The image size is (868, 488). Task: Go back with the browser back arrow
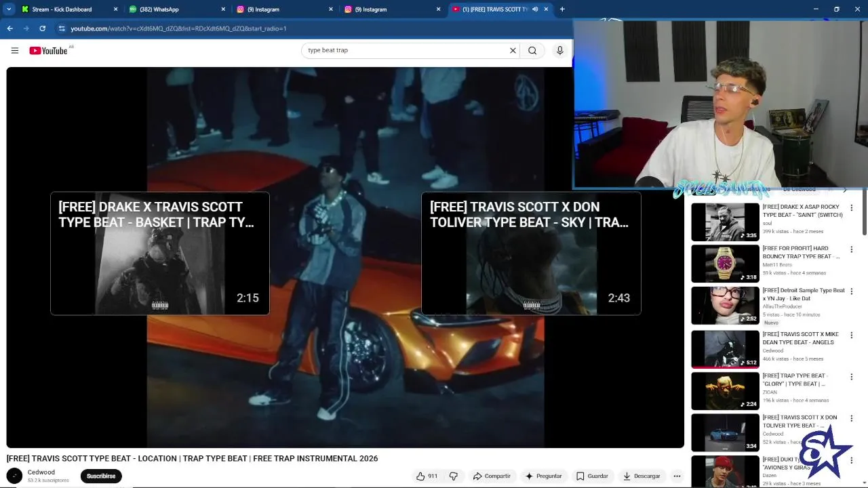(x=9, y=28)
